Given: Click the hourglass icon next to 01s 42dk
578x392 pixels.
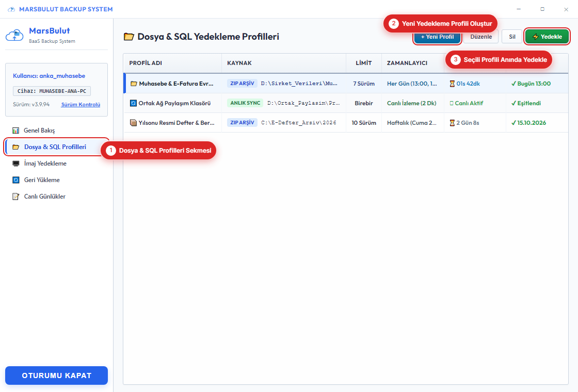Looking at the screenshot, I should pyautogui.click(x=452, y=84).
